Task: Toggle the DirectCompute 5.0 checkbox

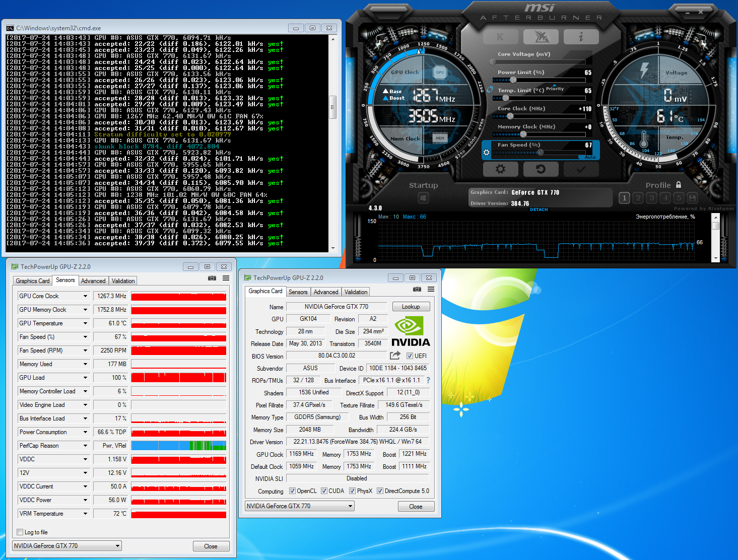Action: click(x=380, y=491)
